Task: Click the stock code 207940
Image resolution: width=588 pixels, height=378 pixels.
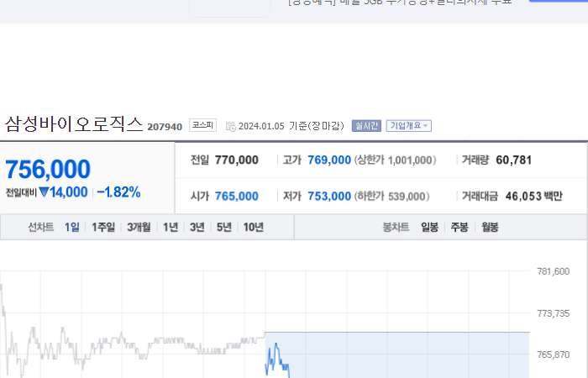Action: [x=165, y=127]
